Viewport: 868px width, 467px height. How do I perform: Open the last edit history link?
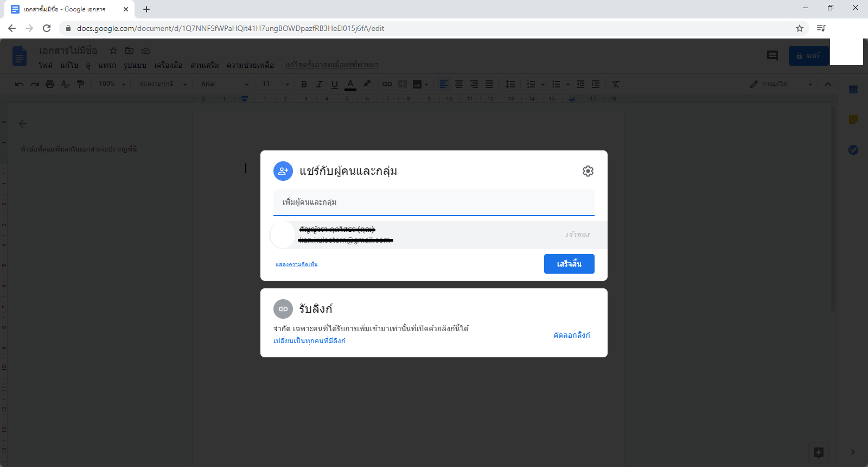point(332,65)
